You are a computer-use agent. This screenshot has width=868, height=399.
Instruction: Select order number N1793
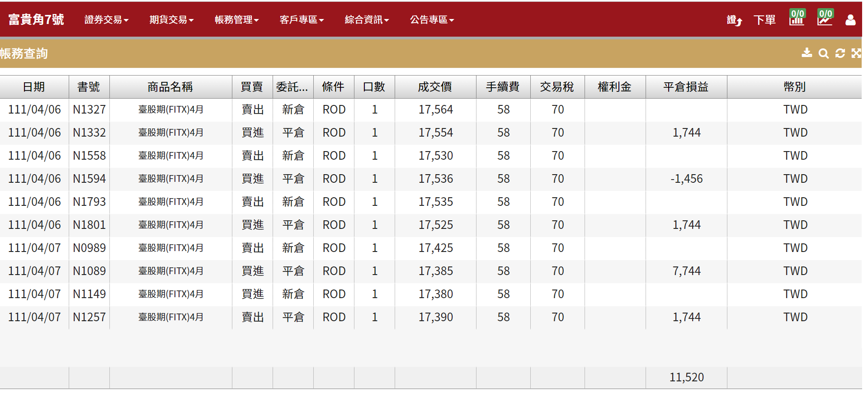click(x=89, y=202)
